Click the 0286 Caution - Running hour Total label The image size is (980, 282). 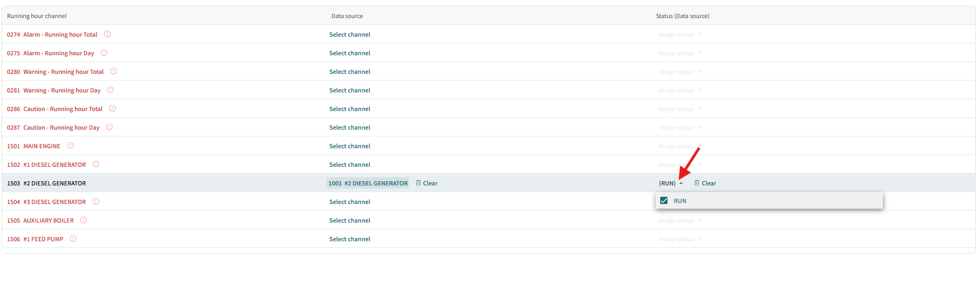pyautogui.click(x=55, y=109)
